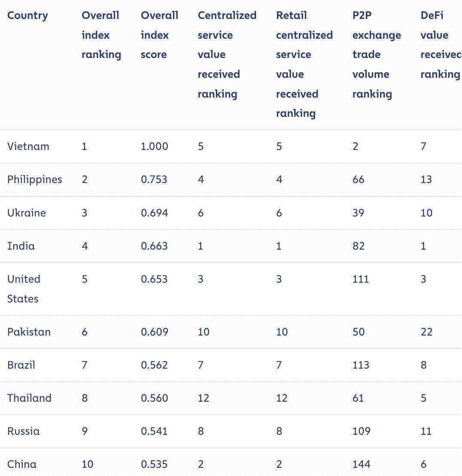Screen dimensions: 462x476
Task: Select the Vietnam country cell
Action: 28,146
